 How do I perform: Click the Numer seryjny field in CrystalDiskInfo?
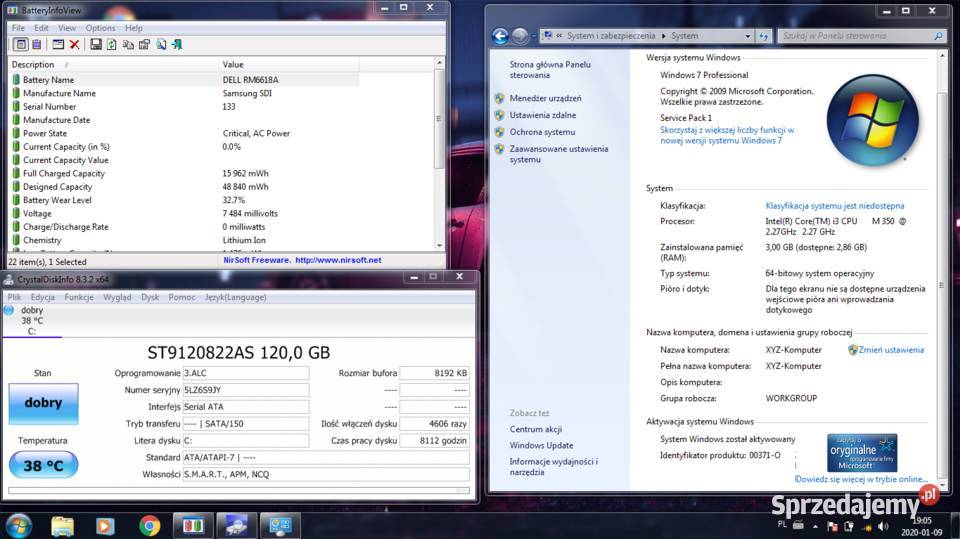click(246, 390)
